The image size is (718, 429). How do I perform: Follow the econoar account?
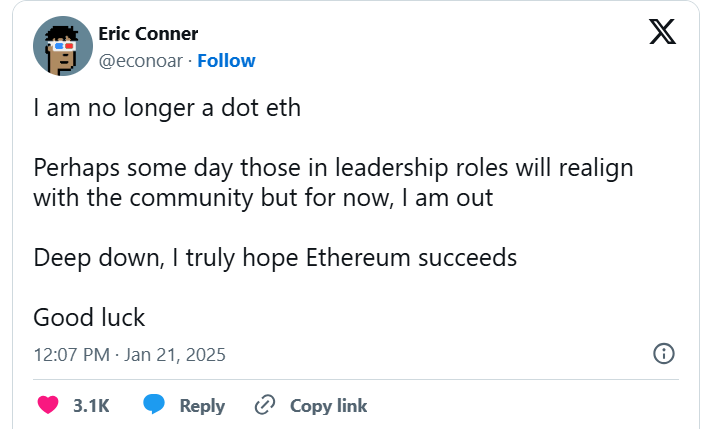226,60
